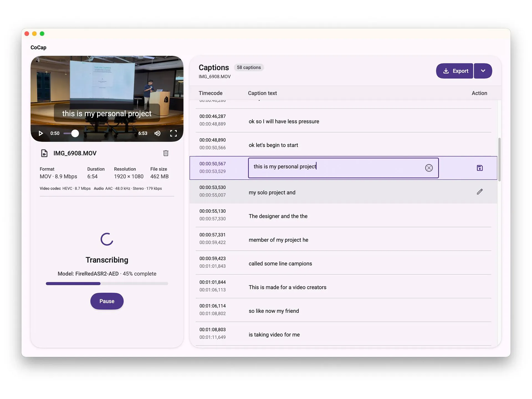This screenshot has height=399, width=532.
Task: Click the 6:53 remaining time label
Action: coord(143,133)
